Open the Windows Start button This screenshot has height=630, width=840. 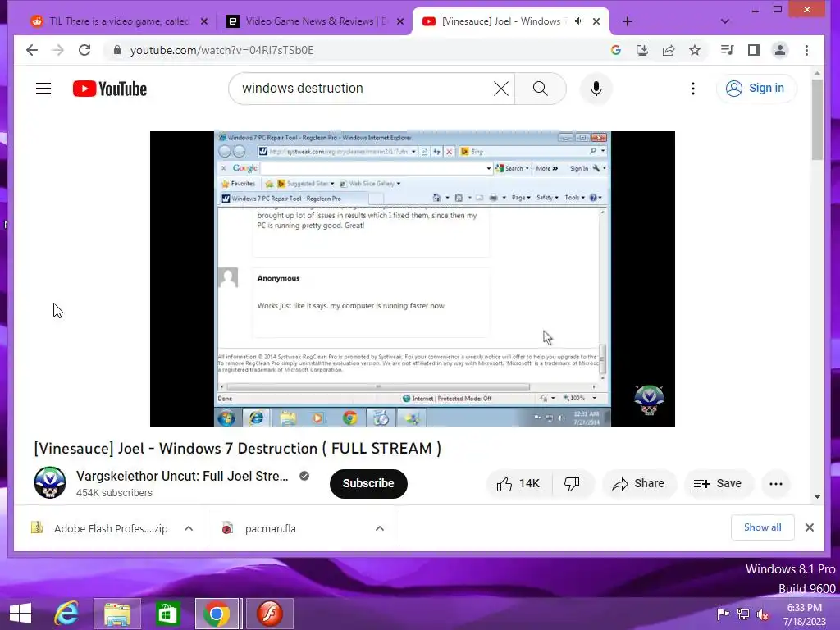coord(21,614)
